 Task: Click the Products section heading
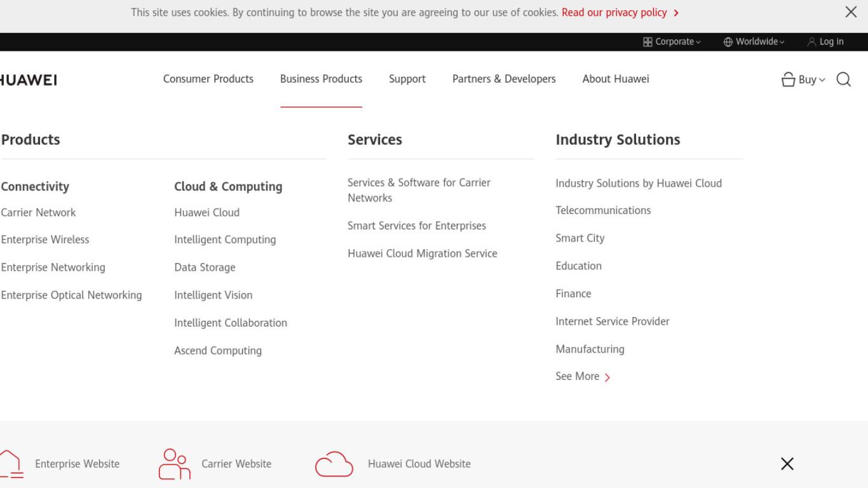pos(31,140)
